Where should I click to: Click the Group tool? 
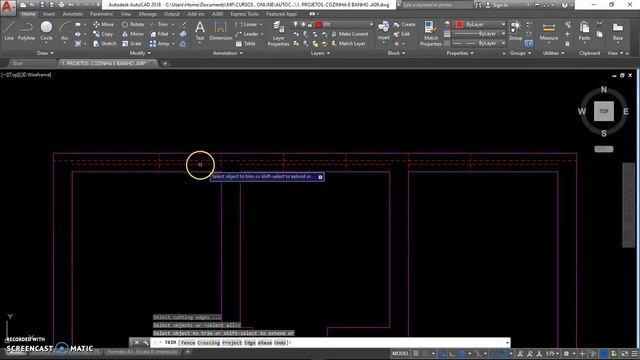[516, 31]
